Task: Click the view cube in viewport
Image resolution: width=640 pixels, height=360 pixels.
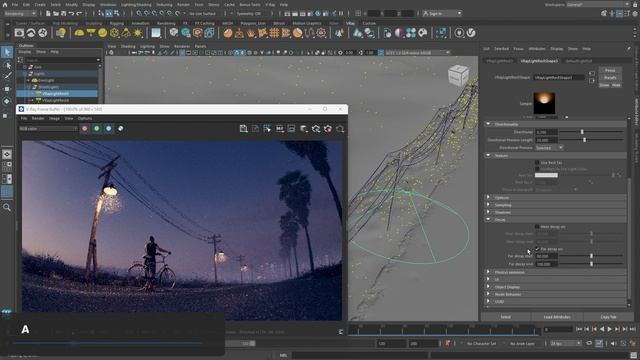Action: [458, 76]
